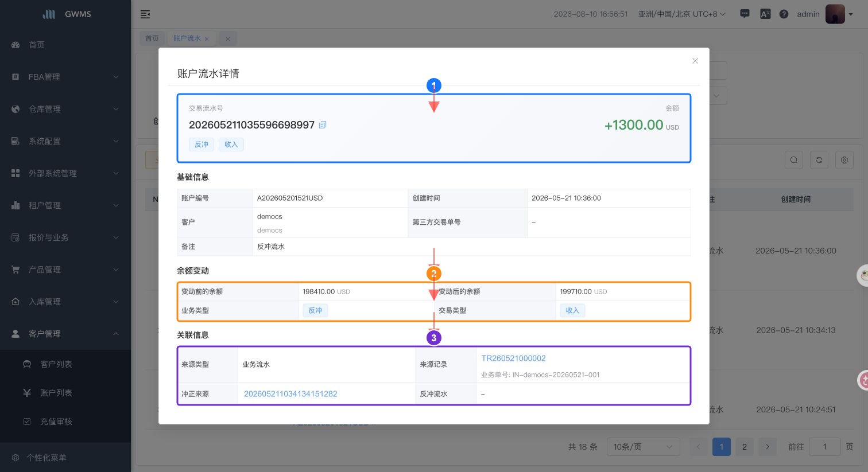This screenshot has width=868, height=472.
Task: Copy the transaction serial number icon
Action: coord(323,125)
